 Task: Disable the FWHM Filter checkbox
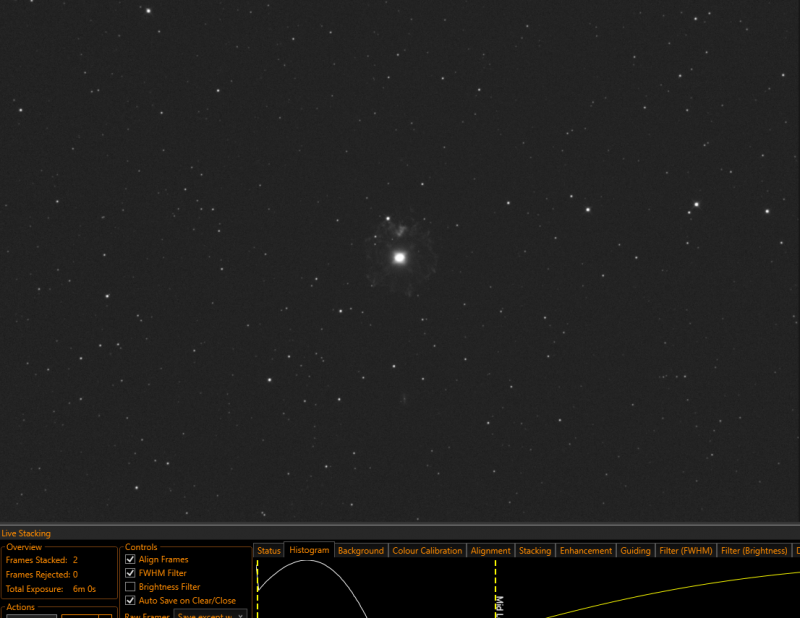(130, 573)
